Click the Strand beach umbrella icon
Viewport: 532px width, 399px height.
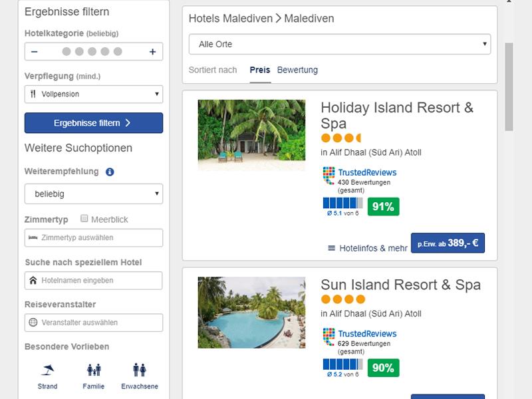pyautogui.click(x=47, y=370)
